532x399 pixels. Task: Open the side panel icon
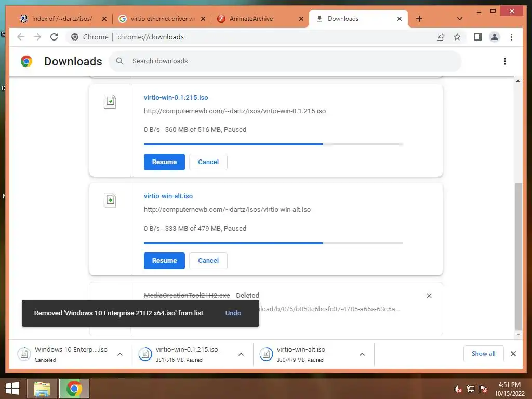pyautogui.click(x=478, y=37)
